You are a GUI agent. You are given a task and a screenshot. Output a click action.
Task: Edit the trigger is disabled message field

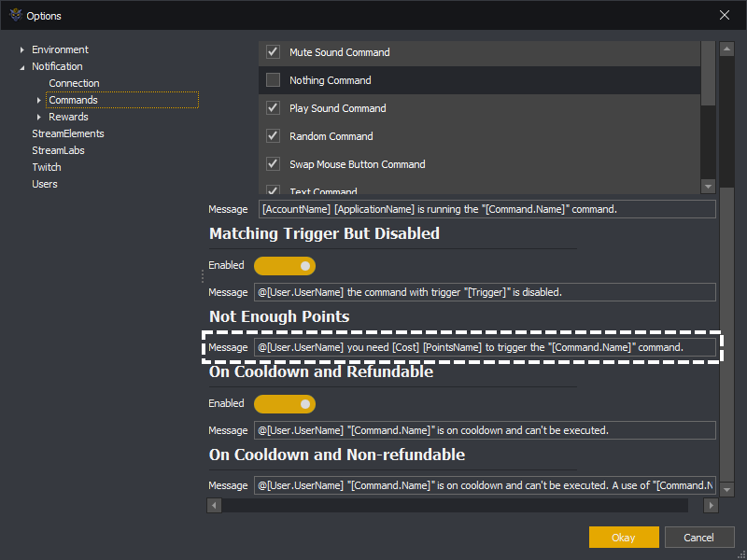point(485,292)
